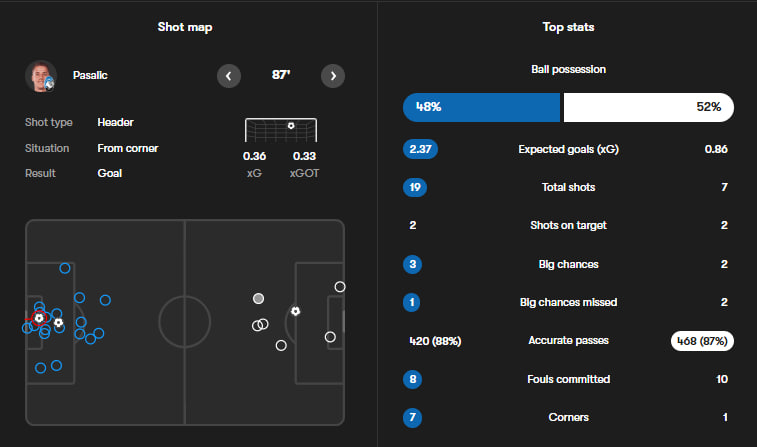Select the red-highlighted goal ball marker
Viewport: 757px width, 447px height.
[x=38, y=318]
